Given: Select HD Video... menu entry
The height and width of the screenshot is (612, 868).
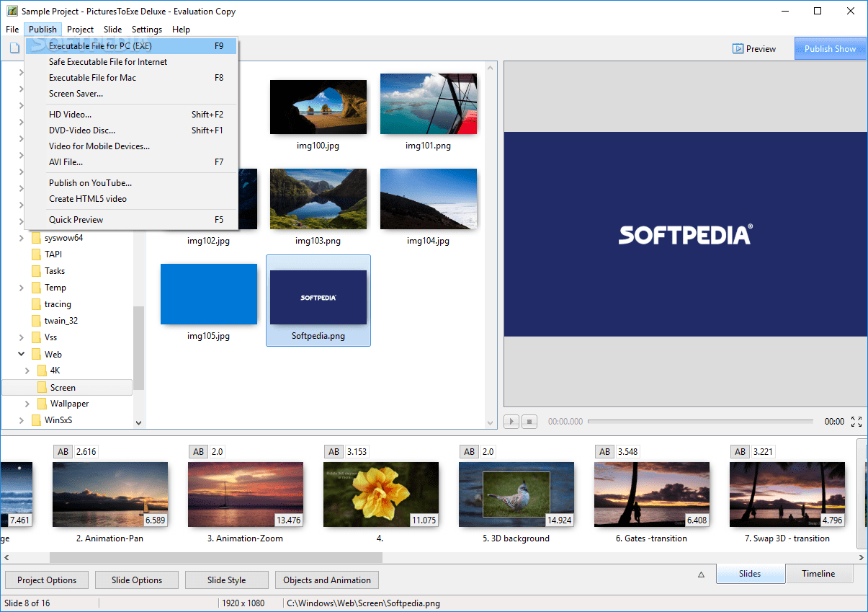Looking at the screenshot, I should click(131, 115).
